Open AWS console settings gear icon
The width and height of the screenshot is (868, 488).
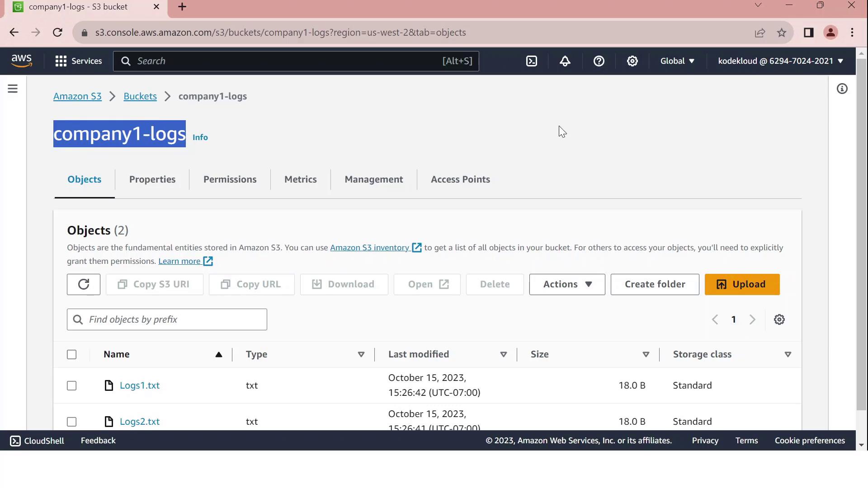tap(632, 61)
